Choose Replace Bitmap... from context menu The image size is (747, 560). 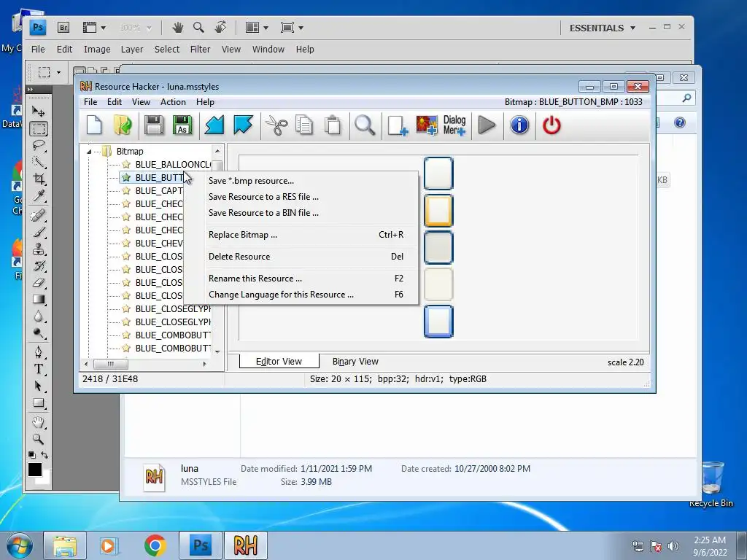[x=301, y=235]
